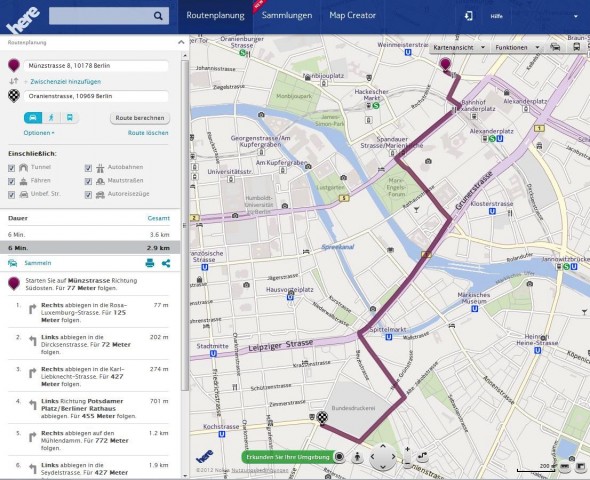Click the collect icon beside Sammeln

point(13,263)
